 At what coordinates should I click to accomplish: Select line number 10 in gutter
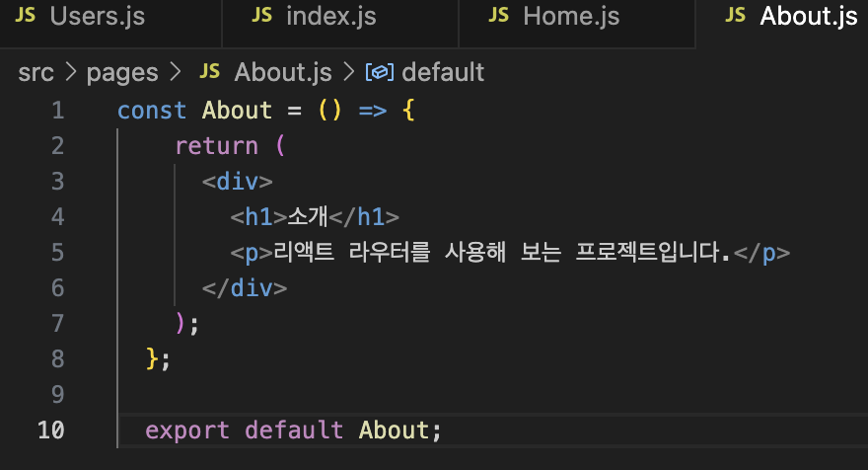pyautogui.click(x=51, y=431)
